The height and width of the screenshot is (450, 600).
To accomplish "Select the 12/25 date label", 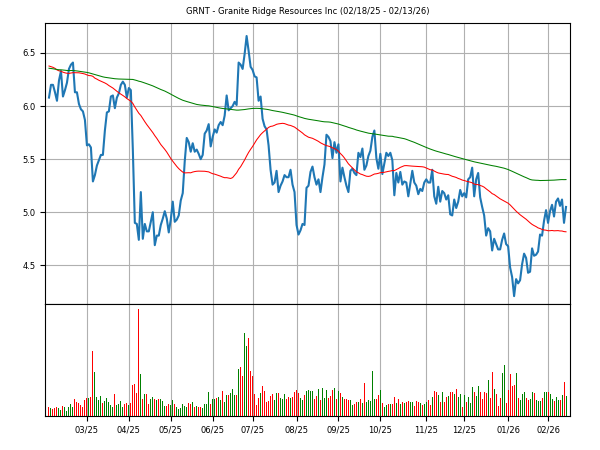I will (x=464, y=429).
